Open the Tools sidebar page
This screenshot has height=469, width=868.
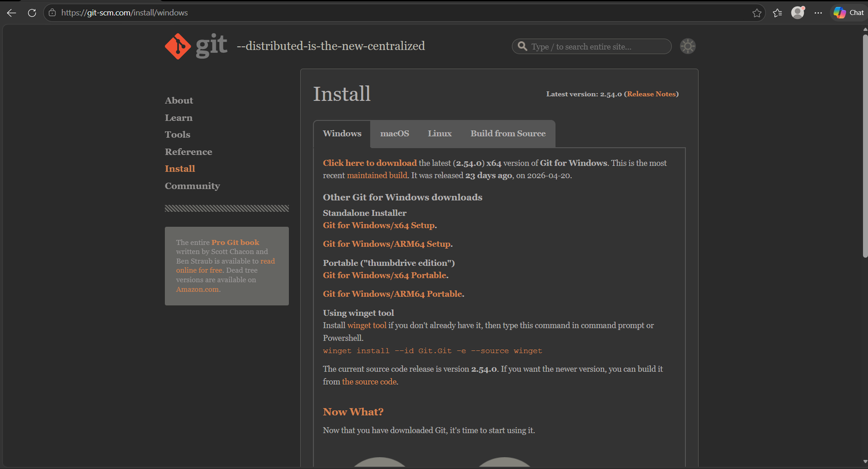click(x=177, y=135)
